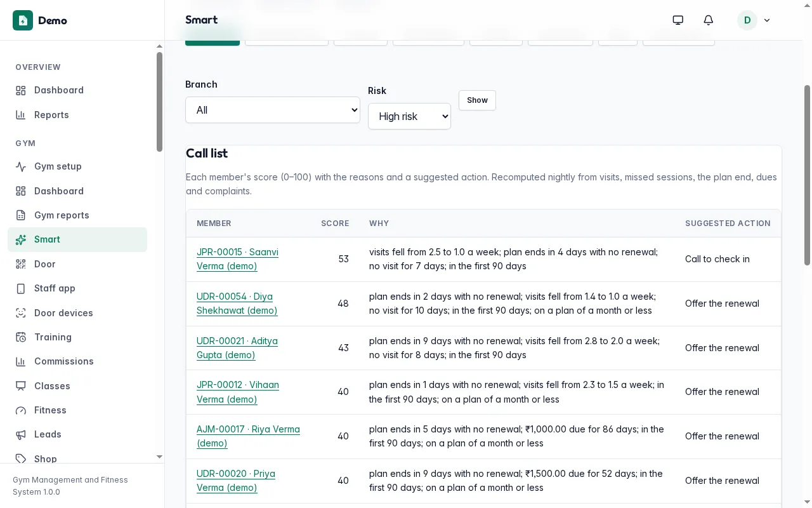Image resolution: width=812 pixels, height=508 pixels.
Task: Click the Door devices scan icon
Action: (21, 313)
